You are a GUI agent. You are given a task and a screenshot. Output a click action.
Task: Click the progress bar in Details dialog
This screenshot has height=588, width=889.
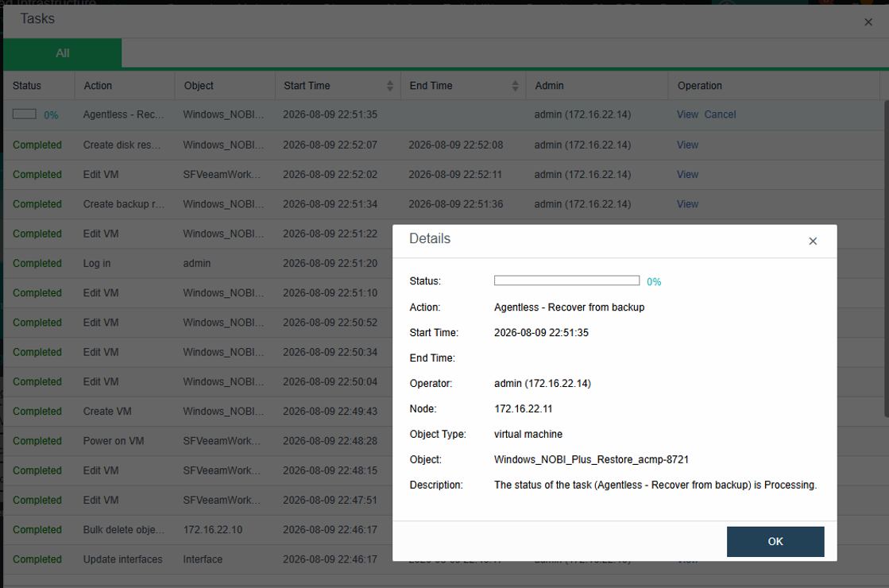point(566,280)
